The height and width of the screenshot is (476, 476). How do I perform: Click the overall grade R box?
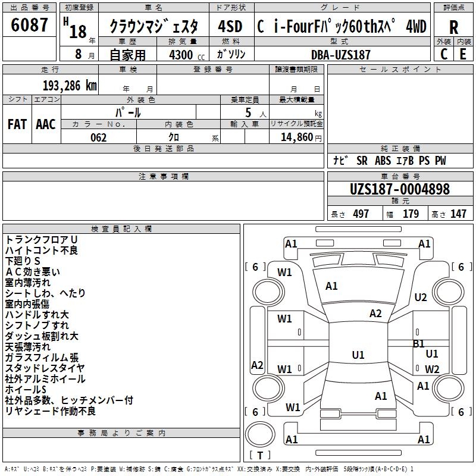point(454,27)
